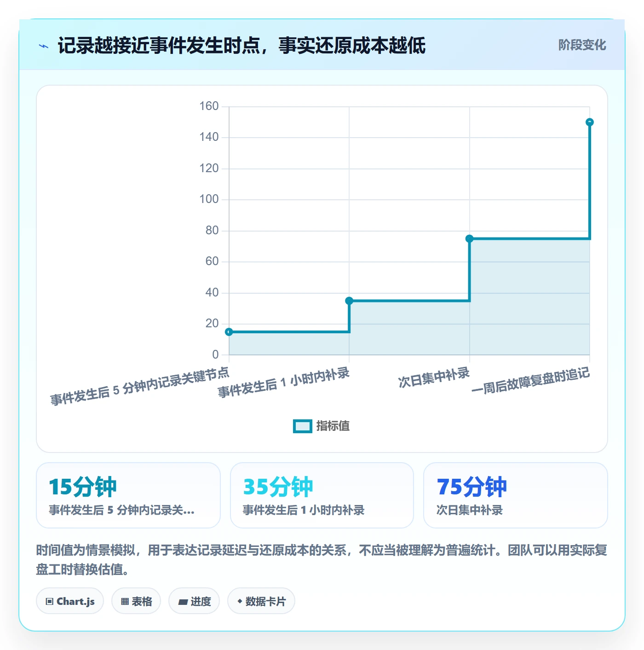This screenshot has height=650, width=644.
Task: Click the 阶段变化 label in header
Action: click(582, 45)
